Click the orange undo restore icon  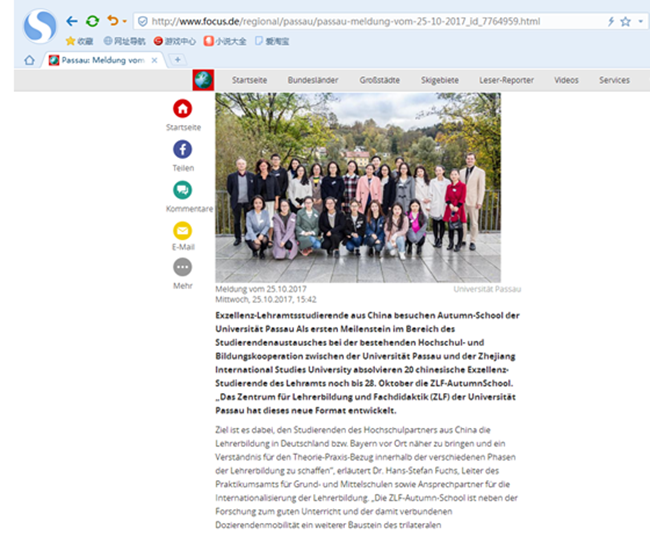tap(112, 20)
